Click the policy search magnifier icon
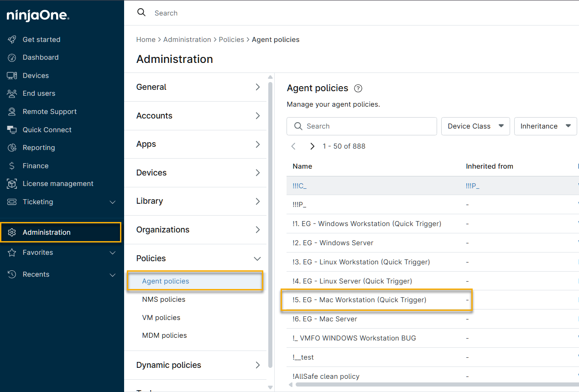The height and width of the screenshot is (392, 579). click(298, 126)
